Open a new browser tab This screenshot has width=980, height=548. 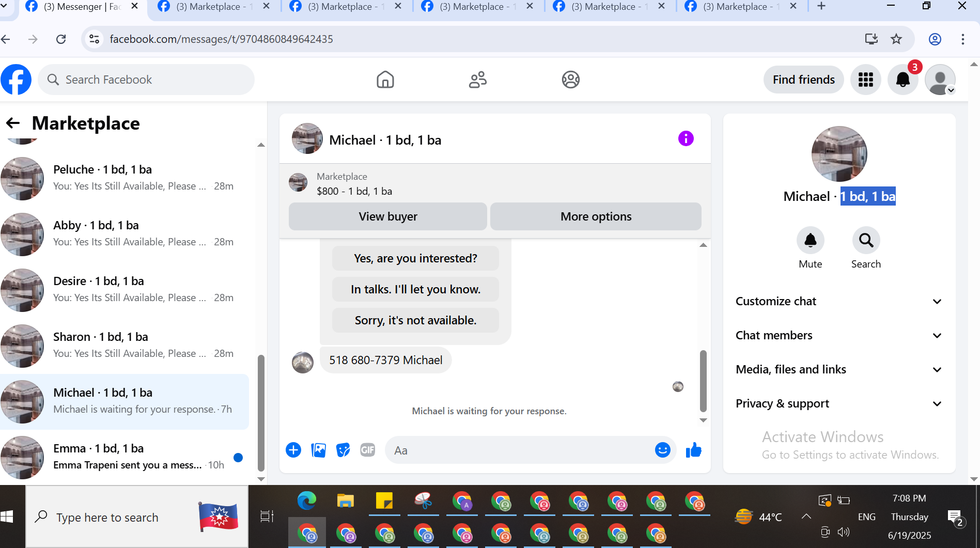[x=821, y=7]
